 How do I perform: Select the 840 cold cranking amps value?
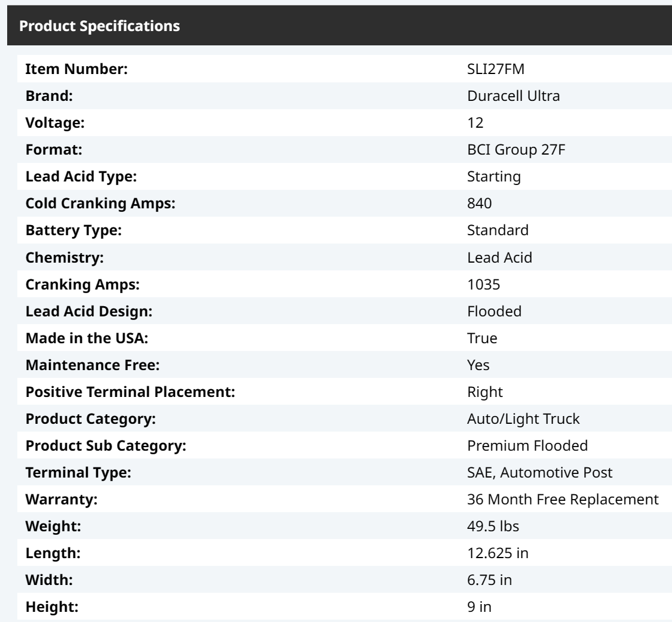(x=479, y=204)
